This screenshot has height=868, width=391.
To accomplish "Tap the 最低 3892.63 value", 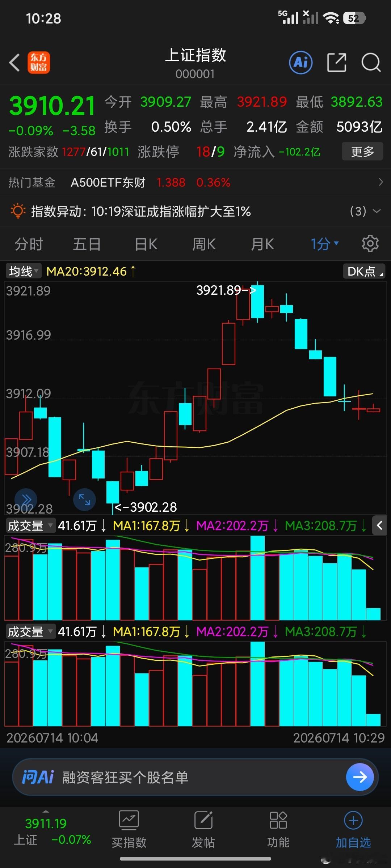I will tap(357, 102).
